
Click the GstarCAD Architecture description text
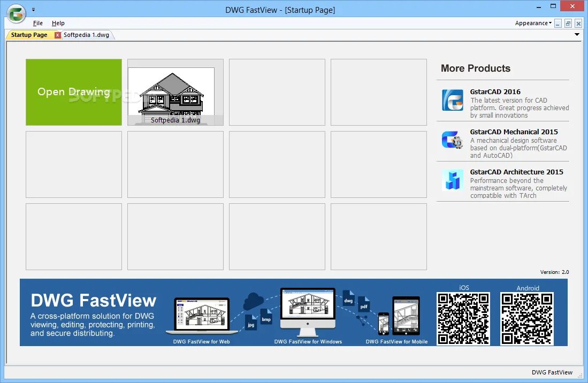518,188
